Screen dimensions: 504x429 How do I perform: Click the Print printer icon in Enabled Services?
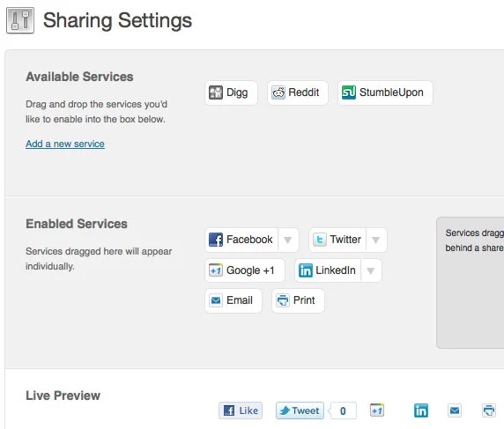point(283,300)
